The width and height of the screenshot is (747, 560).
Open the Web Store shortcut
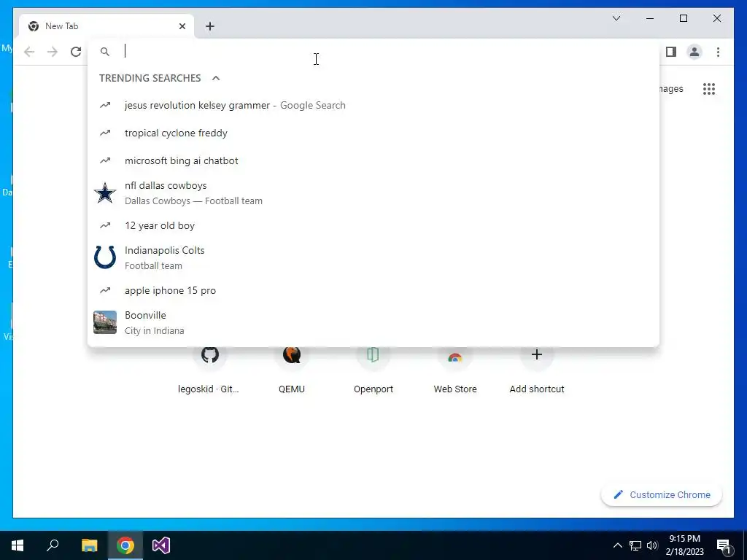(455, 369)
